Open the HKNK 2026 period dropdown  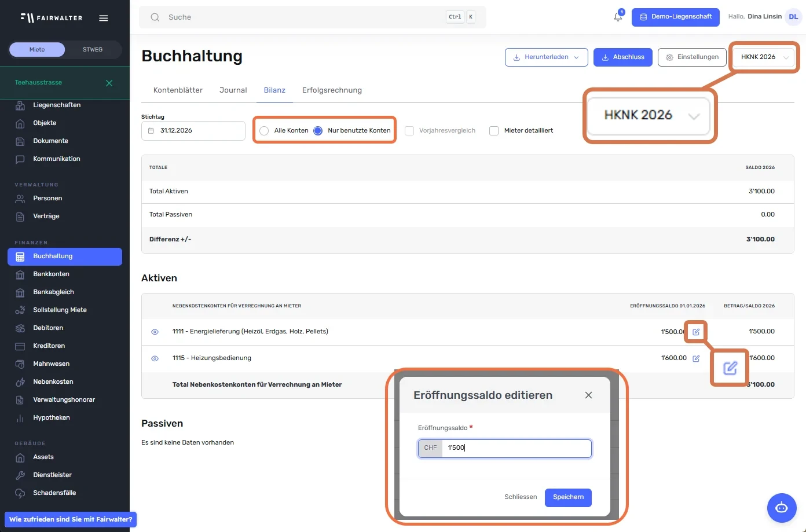point(764,57)
